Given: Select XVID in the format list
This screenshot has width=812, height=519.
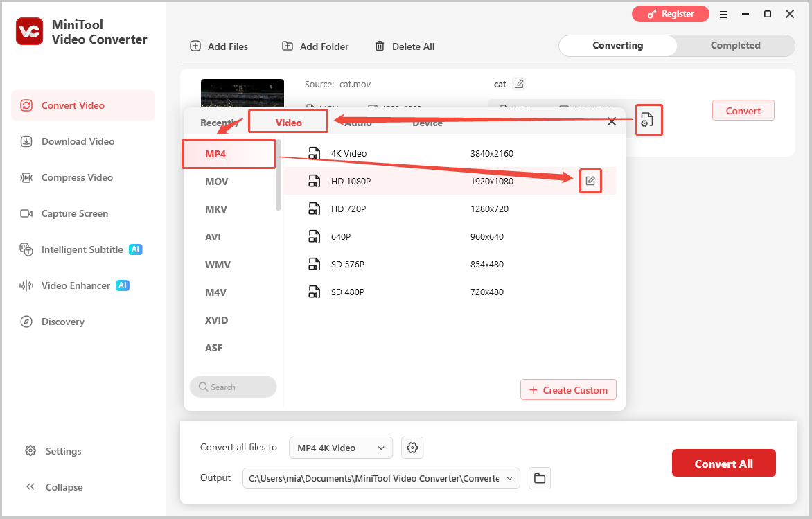Looking at the screenshot, I should click(229, 320).
